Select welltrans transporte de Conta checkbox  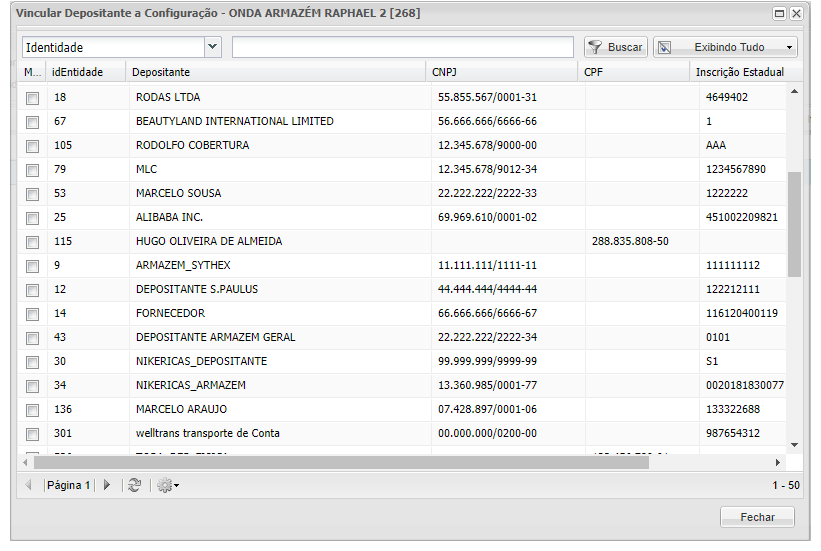pyautogui.click(x=32, y=434)
